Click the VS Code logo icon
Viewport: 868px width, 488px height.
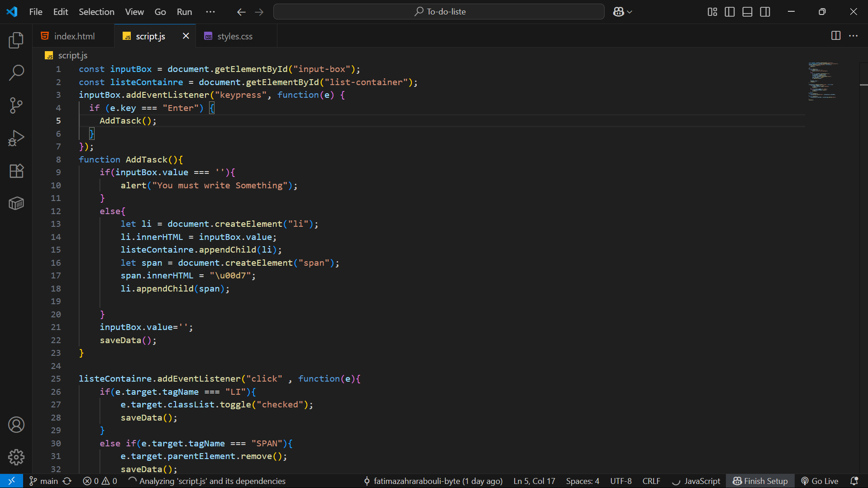12,12
